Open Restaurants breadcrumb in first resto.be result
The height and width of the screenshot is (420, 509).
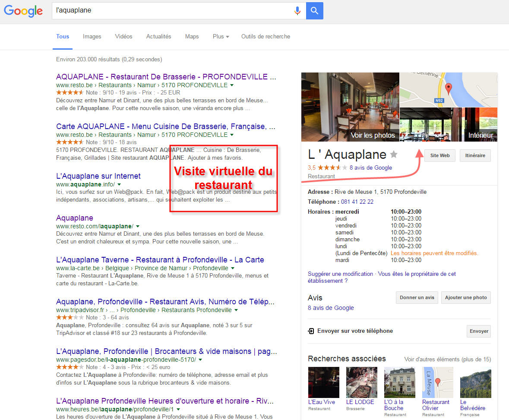(x=115, y=85)
